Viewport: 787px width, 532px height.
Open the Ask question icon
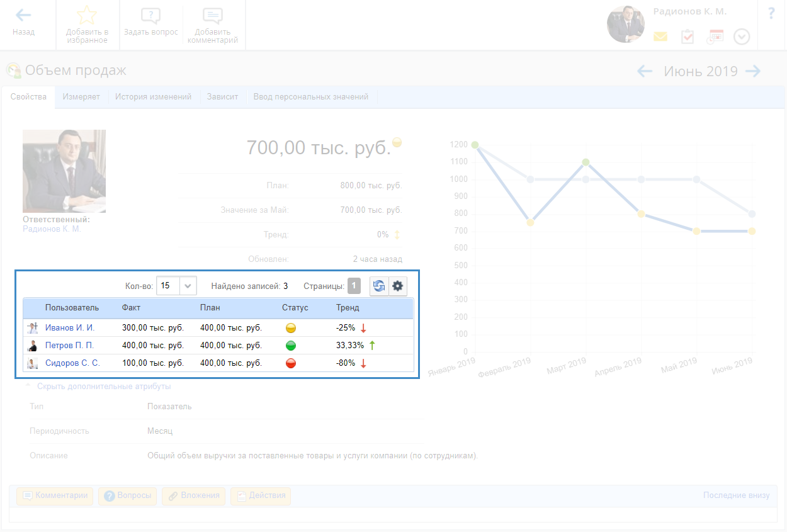150,16
